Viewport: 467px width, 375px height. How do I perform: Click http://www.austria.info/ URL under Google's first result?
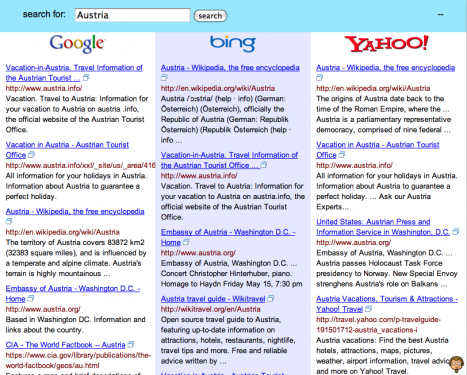pos(44,88)
